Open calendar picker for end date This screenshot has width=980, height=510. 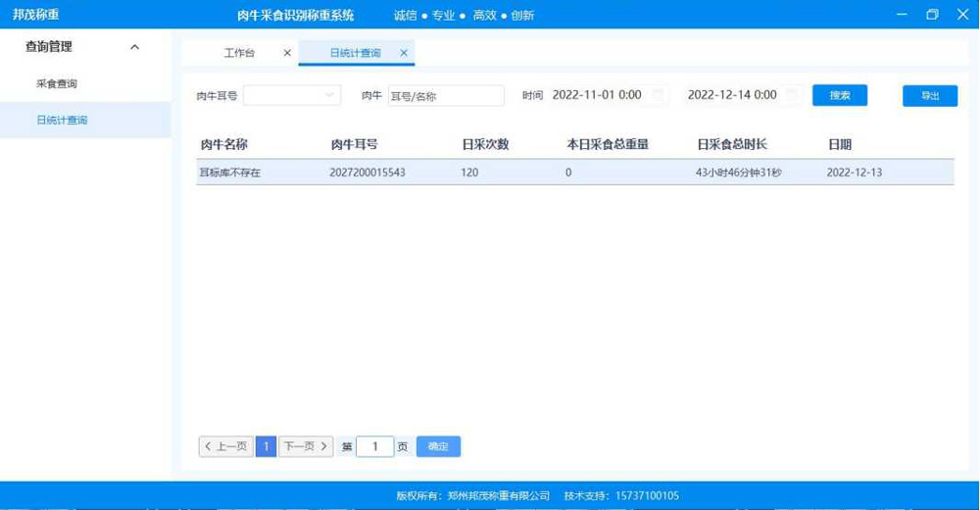tap(793, 95)
